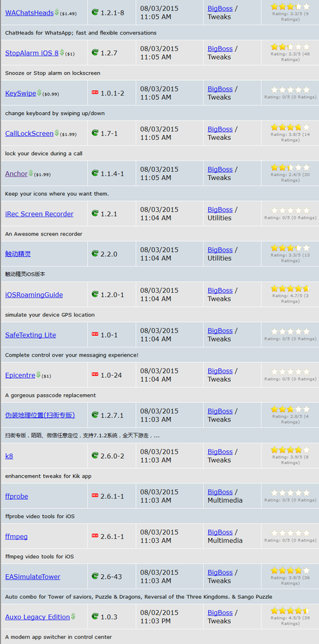
Task: Click the star rating for CallLockScreen
Action: pyautogui.click(x=291, y=127)
